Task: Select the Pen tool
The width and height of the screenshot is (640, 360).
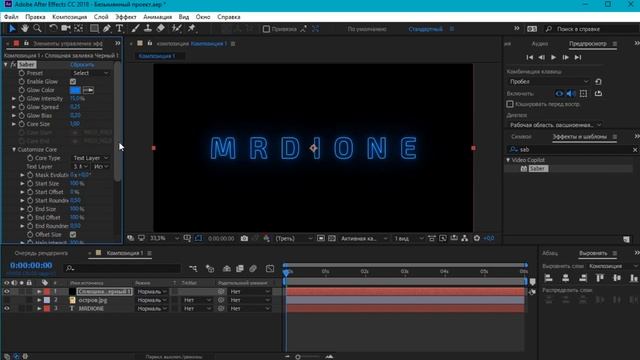Action: pos(107,29)
